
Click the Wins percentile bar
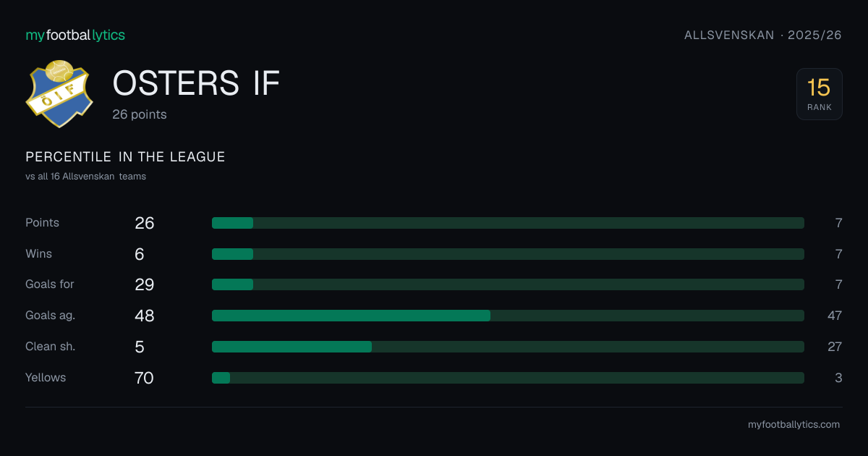(508, 254)
